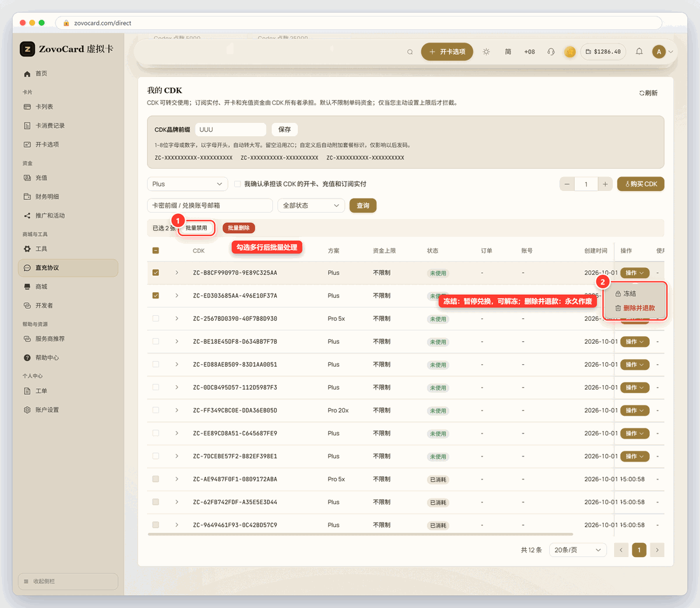The image size is (700, 608).
Task: Click the 开卡选项 button in the top bar
Action: coord(447,52)
